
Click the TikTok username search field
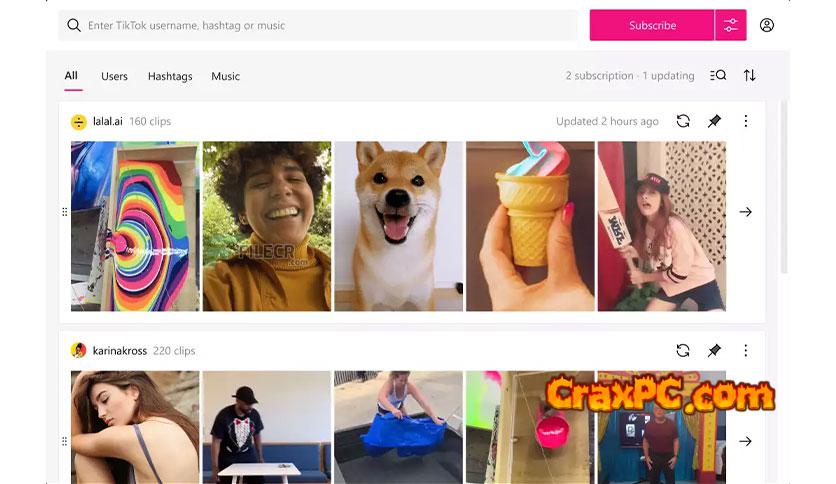pos(318,25)
